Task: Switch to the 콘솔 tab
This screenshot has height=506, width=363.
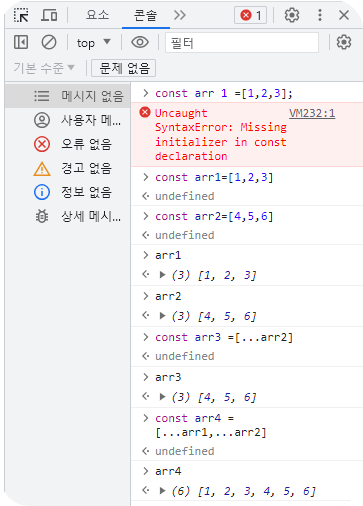Action: point(146,15)
